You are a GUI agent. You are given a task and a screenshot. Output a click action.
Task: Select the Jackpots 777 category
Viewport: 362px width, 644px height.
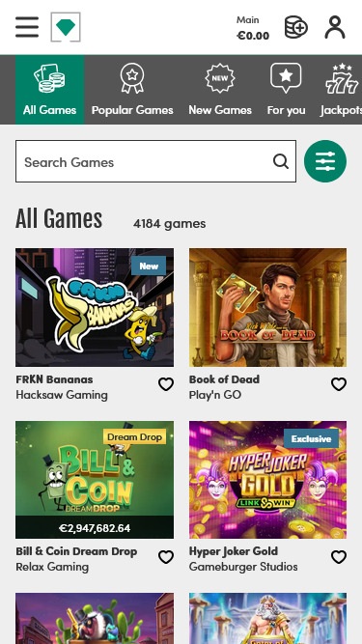tap(341, 90)
